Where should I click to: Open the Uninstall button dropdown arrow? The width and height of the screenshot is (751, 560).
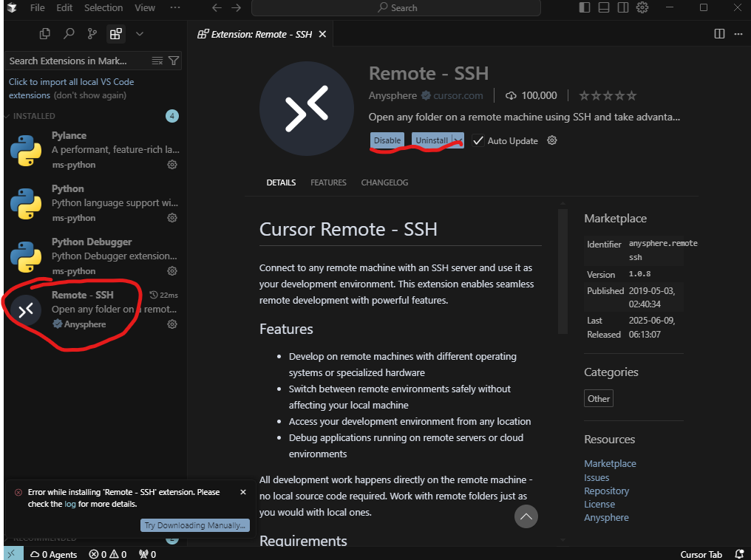(x=458, y=140)
